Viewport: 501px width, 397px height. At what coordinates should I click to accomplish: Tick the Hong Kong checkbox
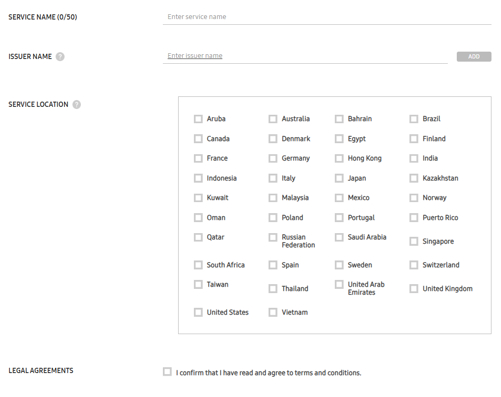coord(339,158)
